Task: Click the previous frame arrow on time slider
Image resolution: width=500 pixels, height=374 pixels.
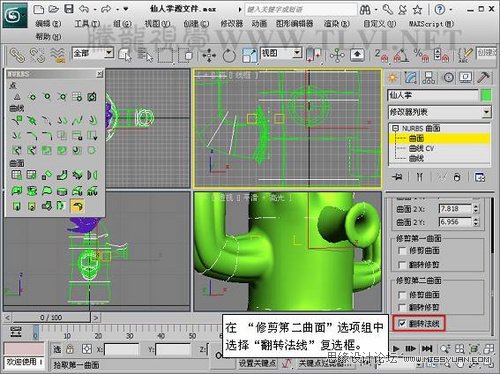Action: click(7, 318)
